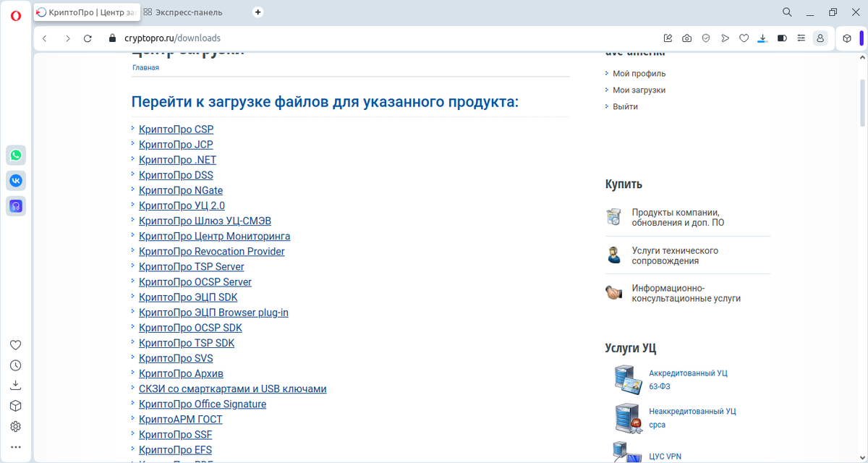Open the КриптоПро EFS link

point(175,450)
